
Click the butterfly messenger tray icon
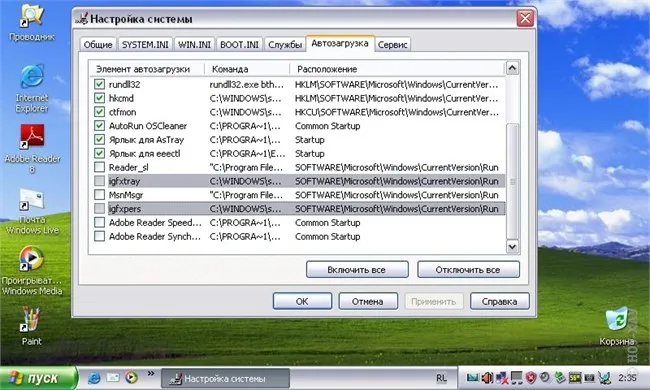coord(605,378)
